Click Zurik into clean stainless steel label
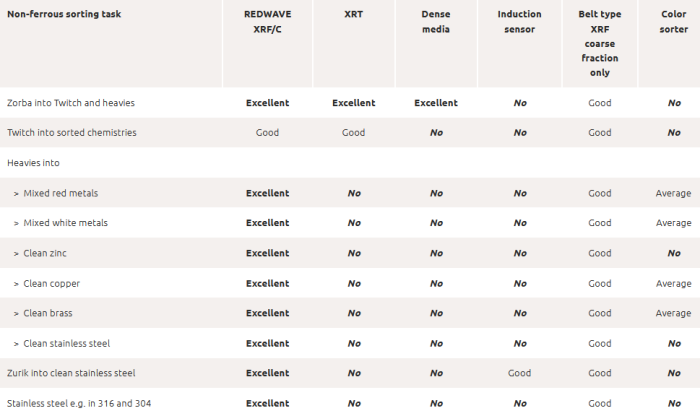 [x=71, y=373]
